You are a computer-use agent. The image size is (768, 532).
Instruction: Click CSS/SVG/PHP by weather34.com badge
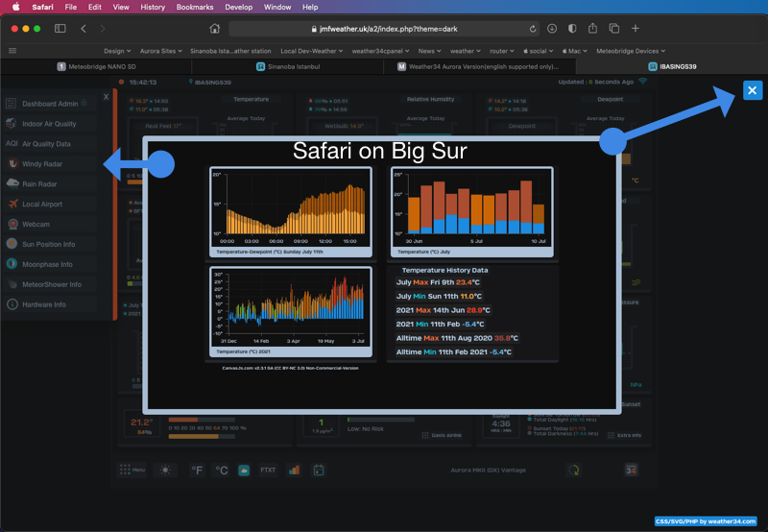(706, 521)
